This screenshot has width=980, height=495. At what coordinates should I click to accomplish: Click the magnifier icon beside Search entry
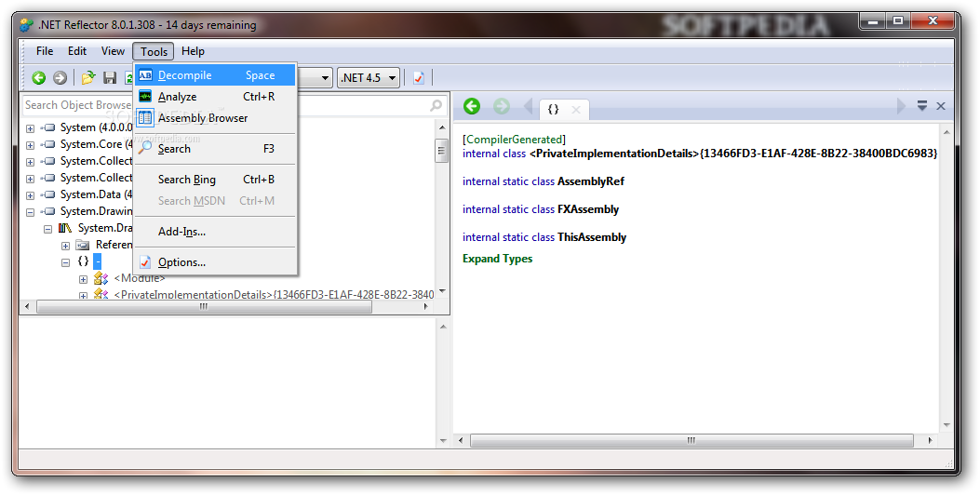(x=145, y=148)
